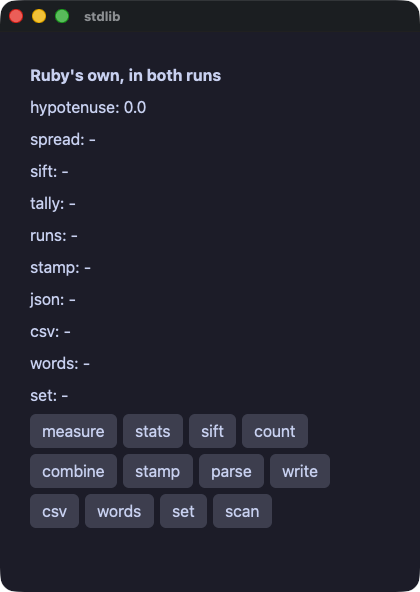The width and height of the screenshot is (420, 592).
Task: Click the combine button
Action: click(73, 471)
